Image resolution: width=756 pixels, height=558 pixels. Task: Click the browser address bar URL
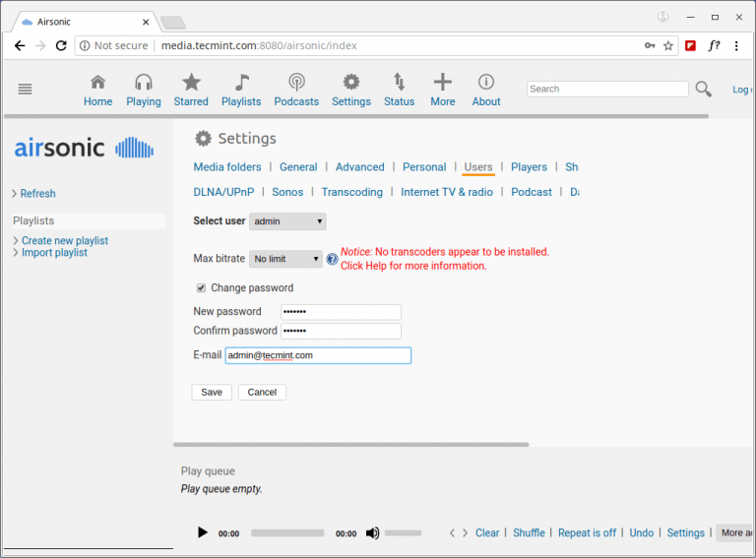click(259, 46)
